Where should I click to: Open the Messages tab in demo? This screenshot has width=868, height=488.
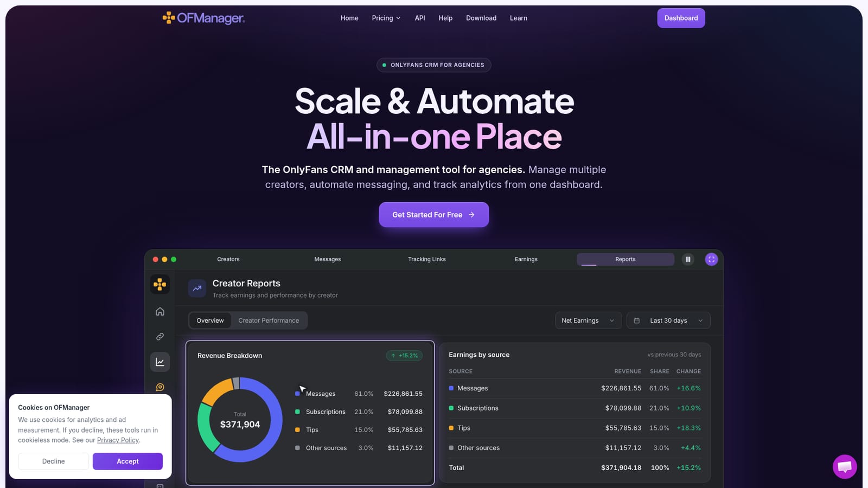(x=328, y=259)
